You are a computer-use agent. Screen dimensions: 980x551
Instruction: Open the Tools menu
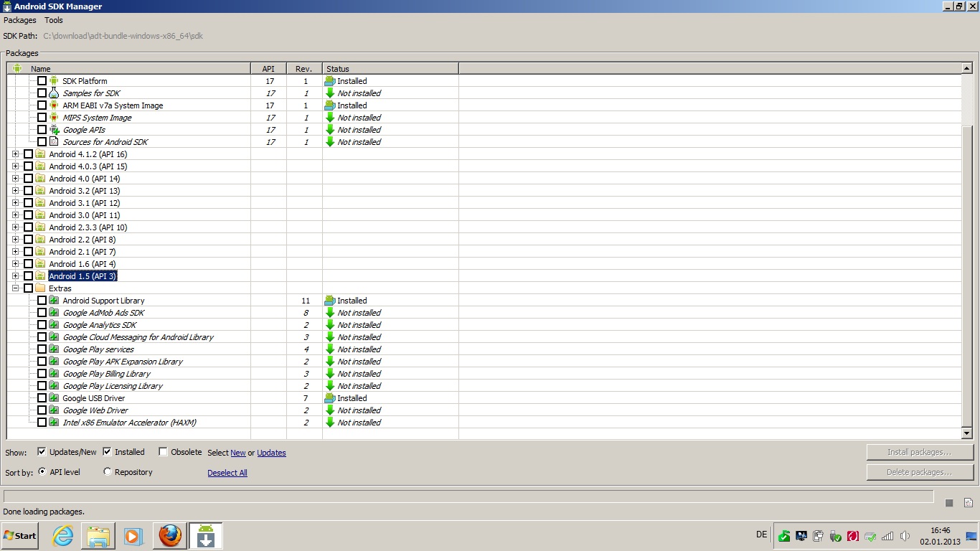[x=54, y=20]
